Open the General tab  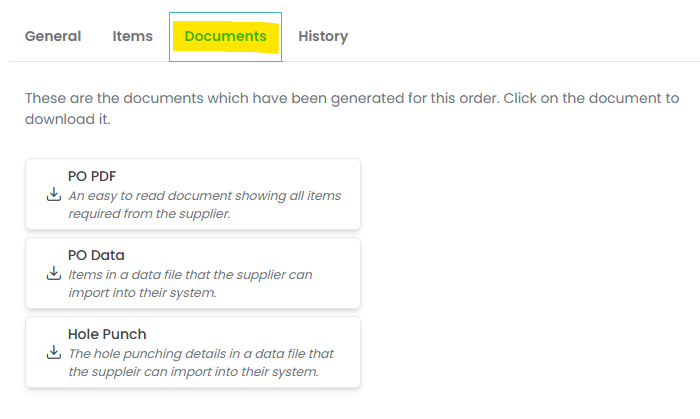tap(53, 37)
